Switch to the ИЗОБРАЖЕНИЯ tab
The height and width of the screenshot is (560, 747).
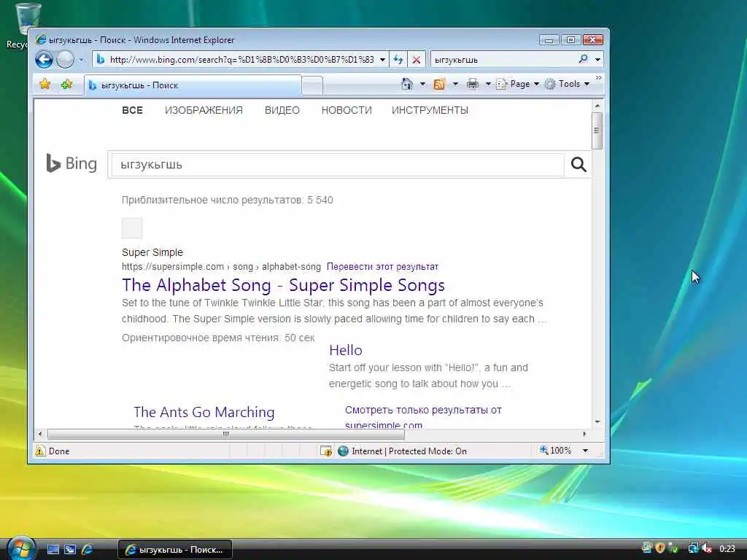[x=204, y=111]
